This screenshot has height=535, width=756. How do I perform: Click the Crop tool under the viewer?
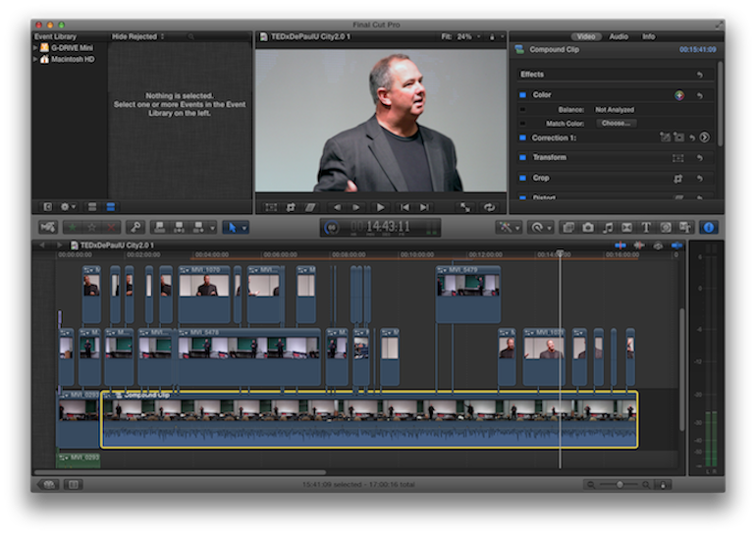[291, 207]
